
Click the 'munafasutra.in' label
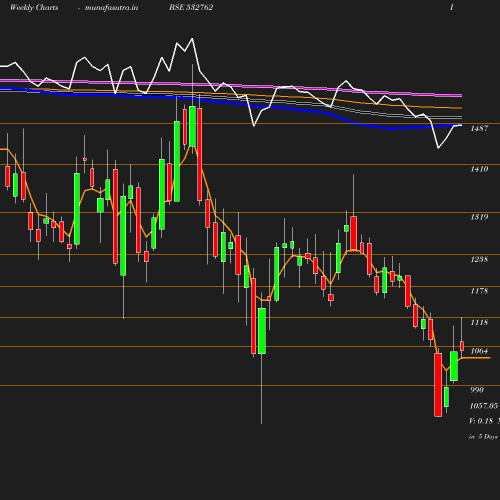(x=111, y=7)
